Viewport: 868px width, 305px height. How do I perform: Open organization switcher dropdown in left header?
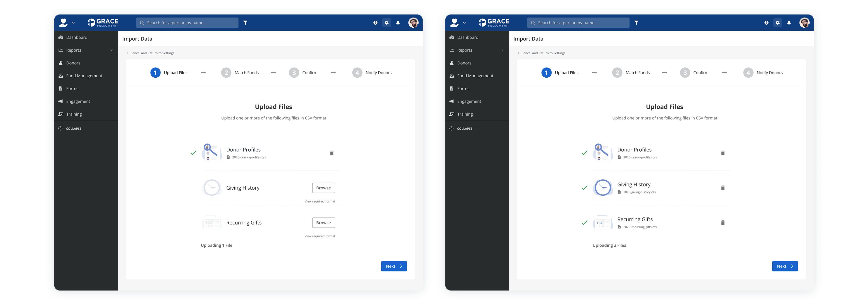pyautogui.click(x=67, y=23)
